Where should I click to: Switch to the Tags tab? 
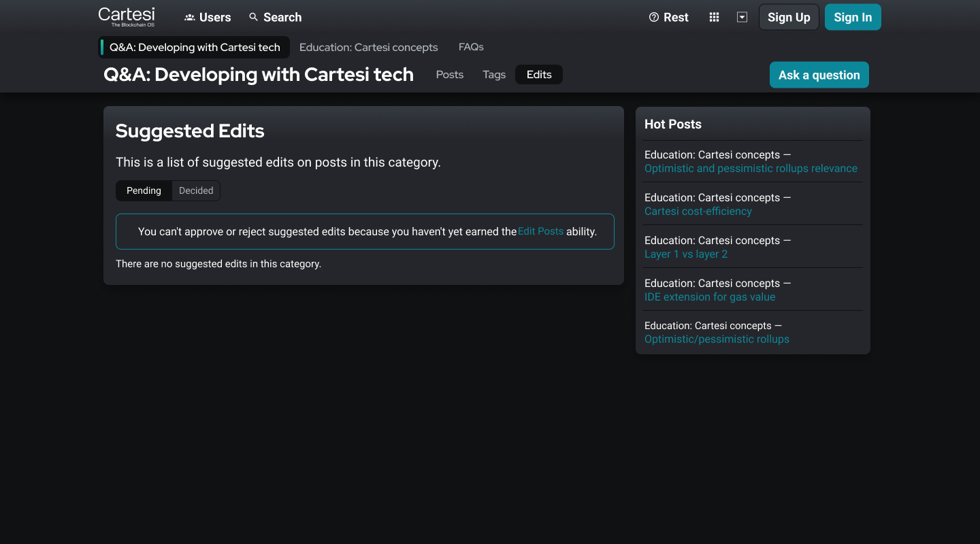pyautogui.click(x=494, y=75)
